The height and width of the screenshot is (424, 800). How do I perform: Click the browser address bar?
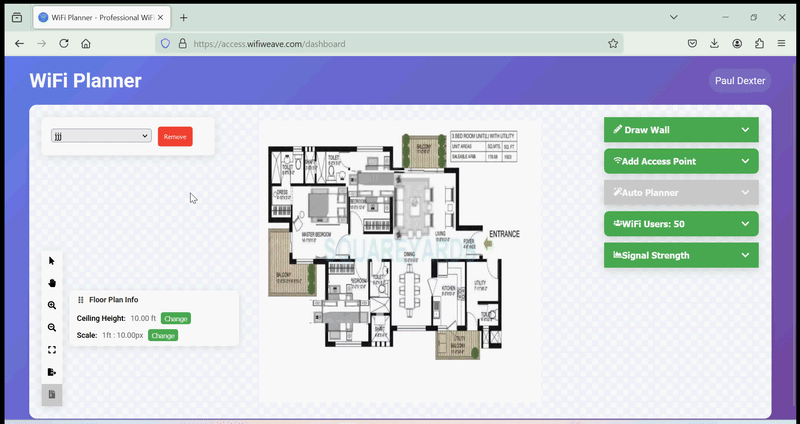click(388, 44)
